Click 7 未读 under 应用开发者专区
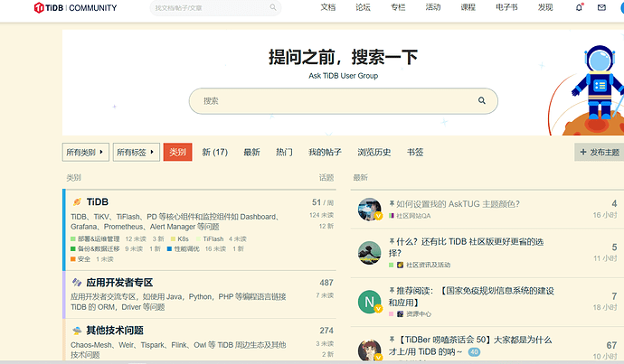624x364 pixels. [325, 295]
